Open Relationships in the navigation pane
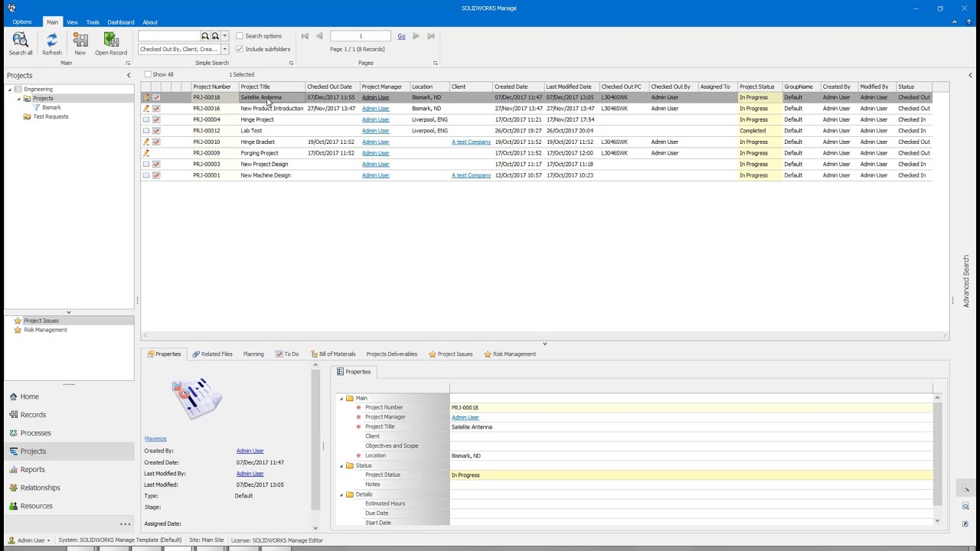Image resolution: width=980 pixels, height=551 pixels. pyautogui.click(x=40, y=487)
